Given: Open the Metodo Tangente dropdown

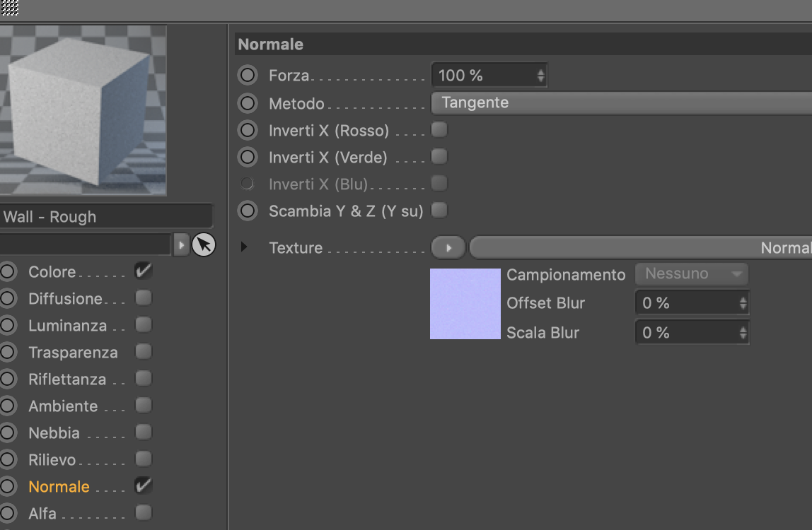Looking at the screenshot, I should pos(622,103).
